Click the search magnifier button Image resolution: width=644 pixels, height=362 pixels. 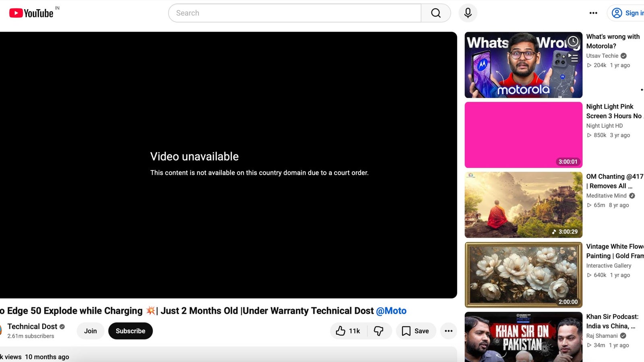point(436,13)
